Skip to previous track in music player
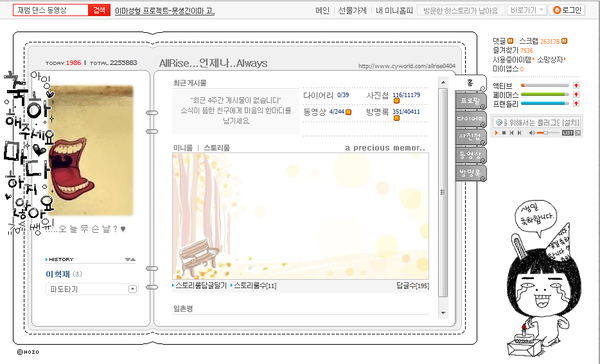600x364 pixels. 512,133
